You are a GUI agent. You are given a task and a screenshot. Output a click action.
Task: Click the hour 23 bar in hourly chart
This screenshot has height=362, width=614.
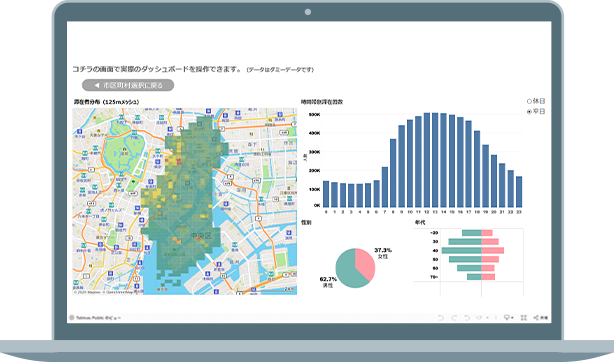pyautogui.click(x=519, y=192)
